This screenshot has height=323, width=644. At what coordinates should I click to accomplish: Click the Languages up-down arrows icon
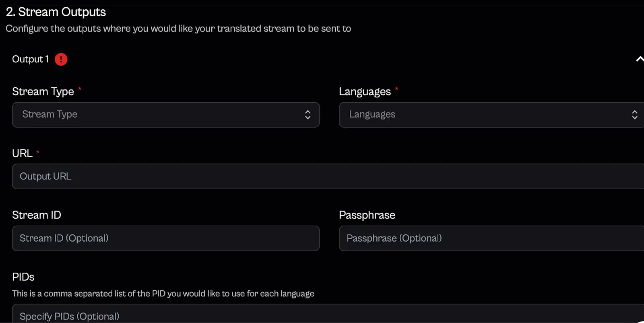tap(635, 115)
